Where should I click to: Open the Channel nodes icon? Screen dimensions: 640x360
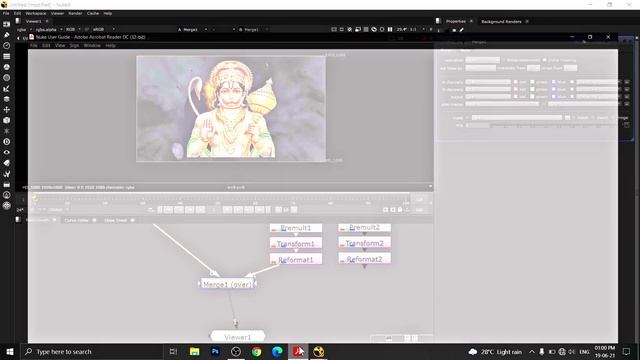(x=7, y=56)
